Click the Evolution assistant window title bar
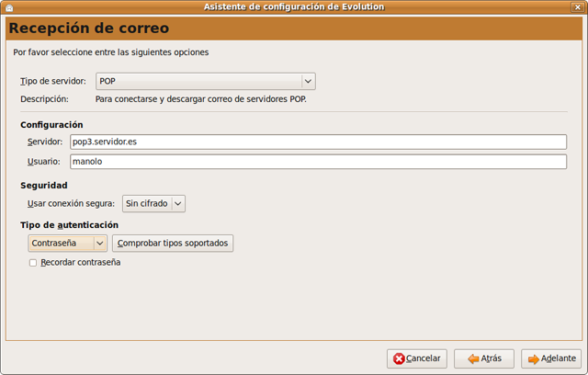This screenshot has width=588, height=375. (x=294, y=7)
